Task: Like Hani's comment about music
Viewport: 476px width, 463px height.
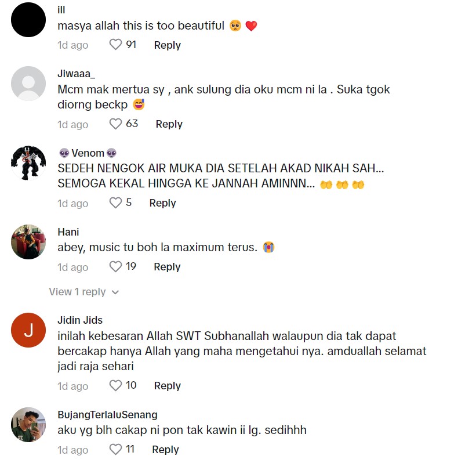Action: click(115, 267)
